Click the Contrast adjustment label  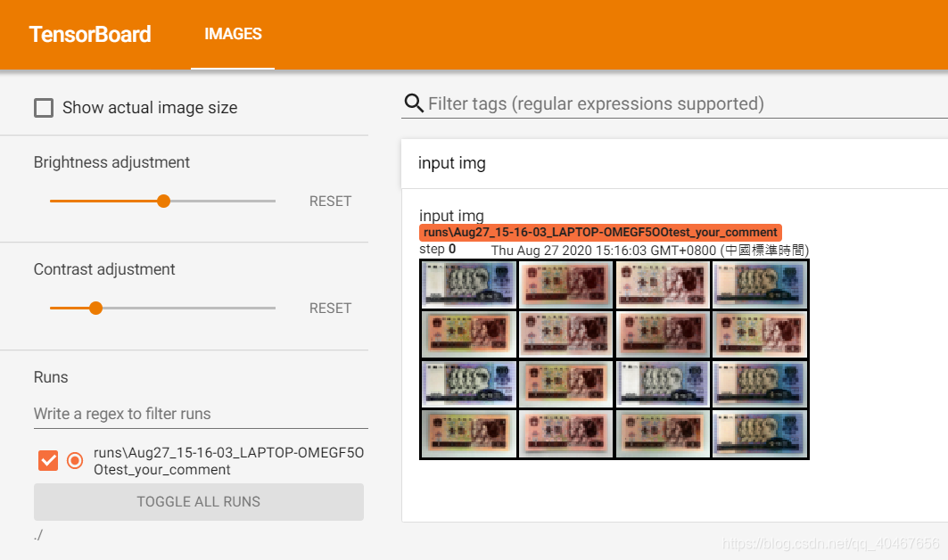(x=104, y=269)
